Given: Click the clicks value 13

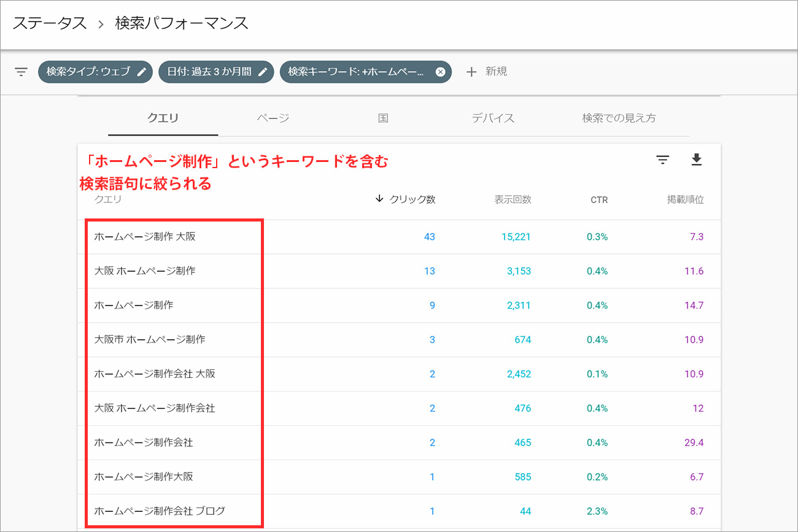Looking at the screenshot, I should tap(430, 271).
